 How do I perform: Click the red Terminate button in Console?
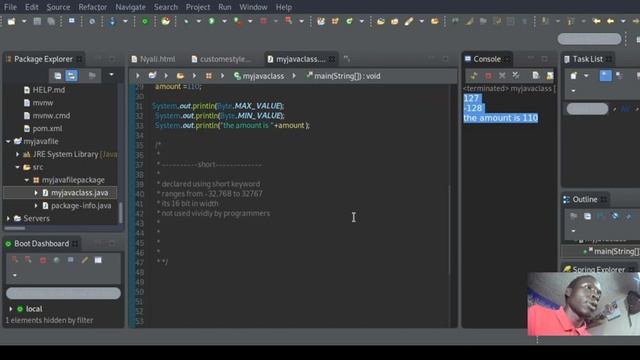(488, 76)
